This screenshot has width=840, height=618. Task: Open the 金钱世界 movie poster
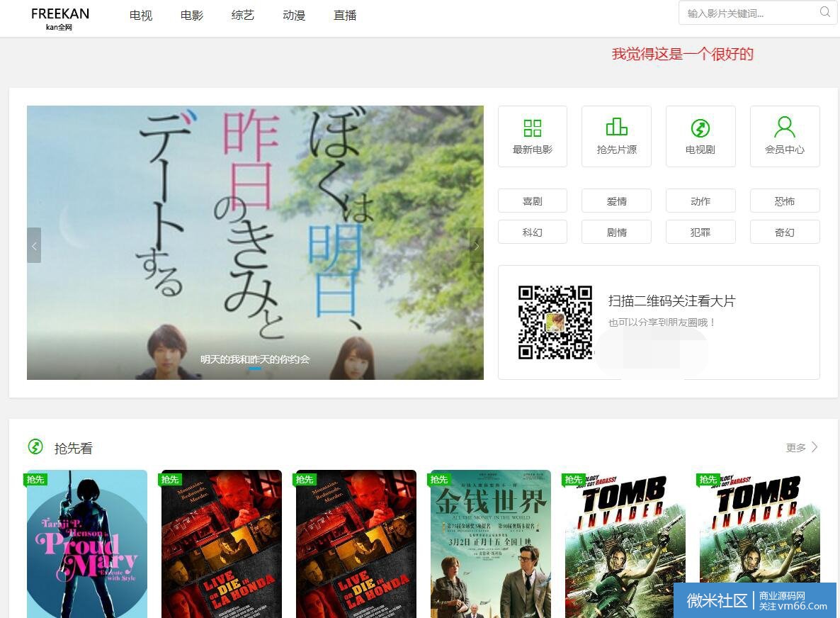click(491, 544)
